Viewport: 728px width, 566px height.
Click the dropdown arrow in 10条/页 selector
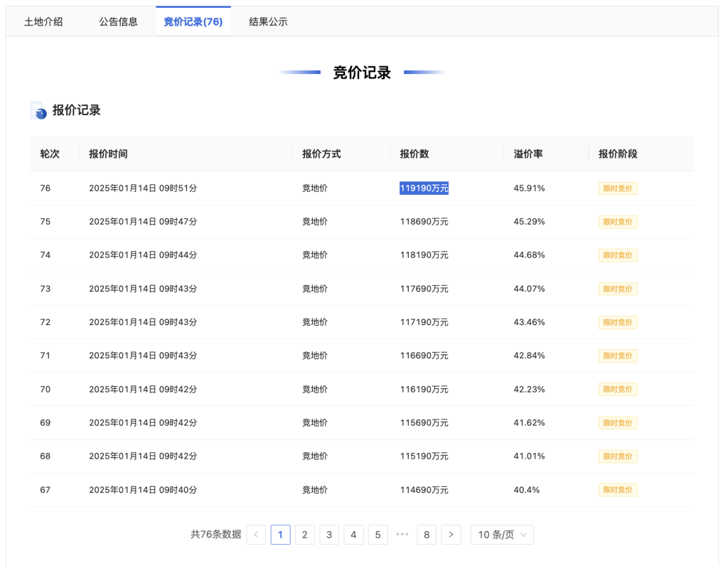tap(523, 535)
